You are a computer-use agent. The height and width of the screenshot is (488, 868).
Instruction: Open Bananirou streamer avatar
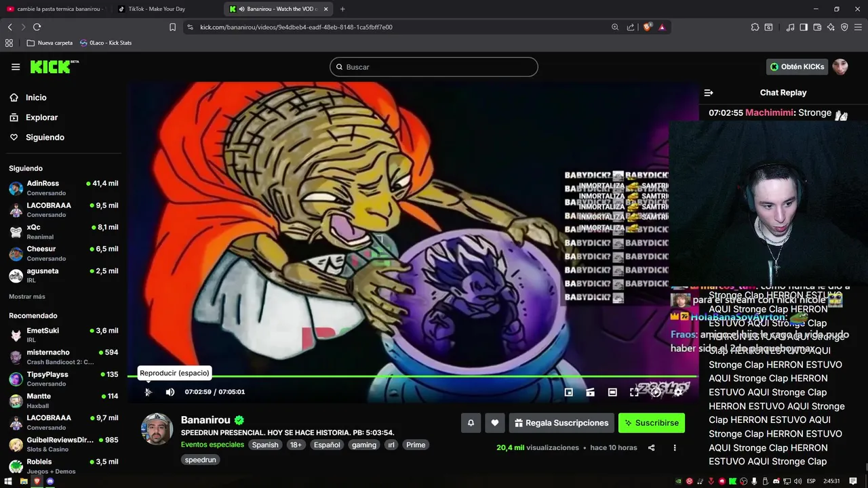[x=157, y=428]
